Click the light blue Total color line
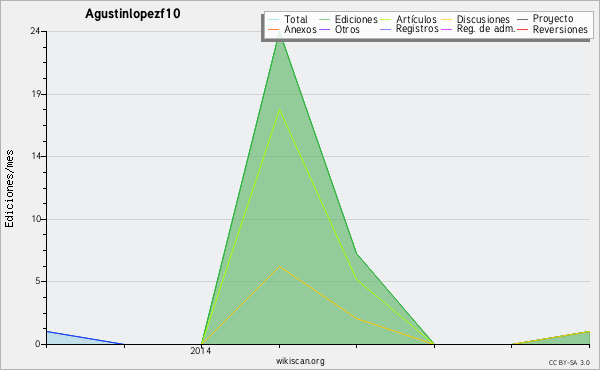This screenshot has height=370, width=600. pos(274,19)
